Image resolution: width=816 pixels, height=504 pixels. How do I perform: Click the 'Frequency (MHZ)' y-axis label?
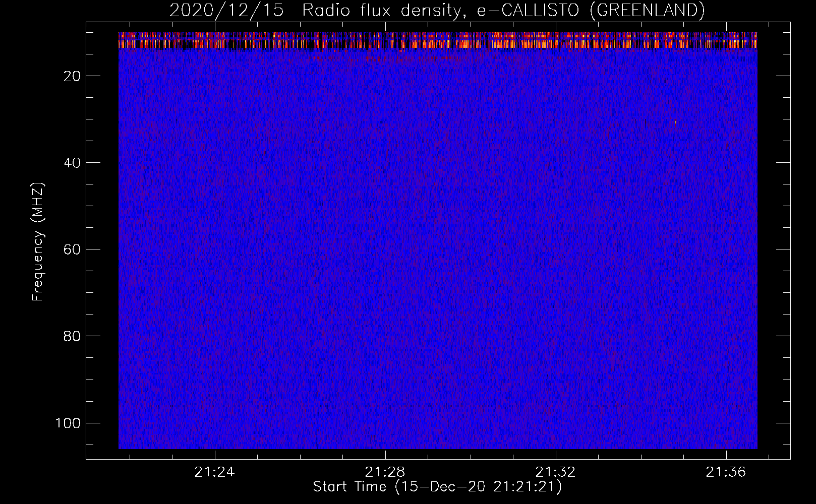pos(38,242)
